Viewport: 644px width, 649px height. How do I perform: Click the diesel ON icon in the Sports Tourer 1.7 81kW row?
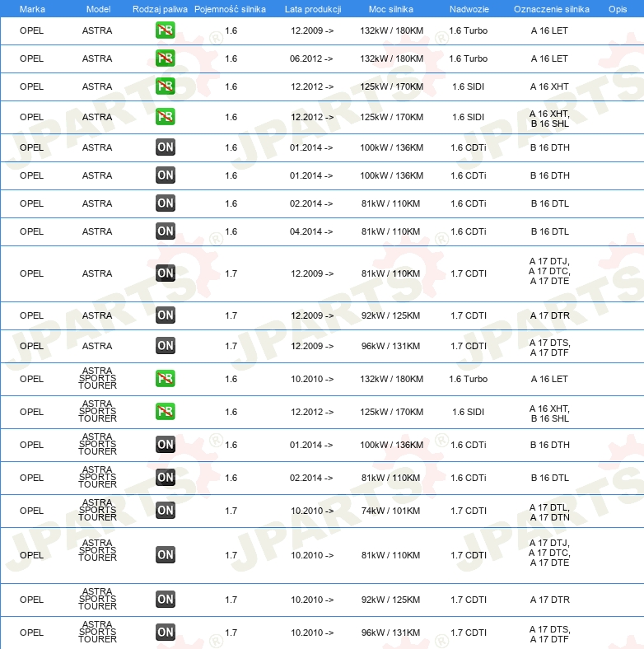tap(166, 555)
